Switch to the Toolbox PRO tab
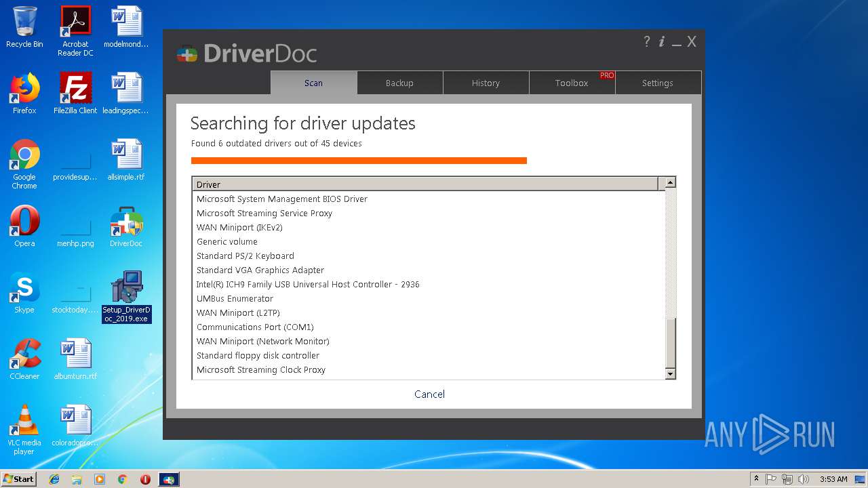This screenshot has width=868, height=488. pos(572,83)
